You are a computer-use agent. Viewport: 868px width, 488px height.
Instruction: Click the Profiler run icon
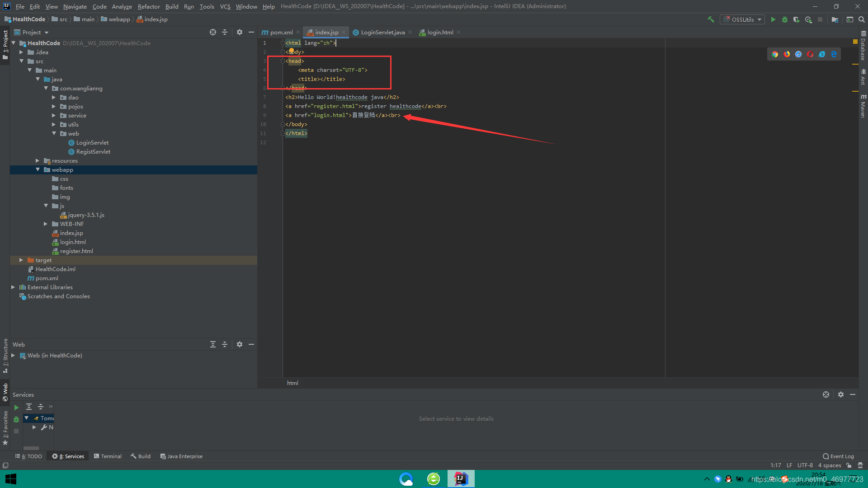click(x=808, y=19)
